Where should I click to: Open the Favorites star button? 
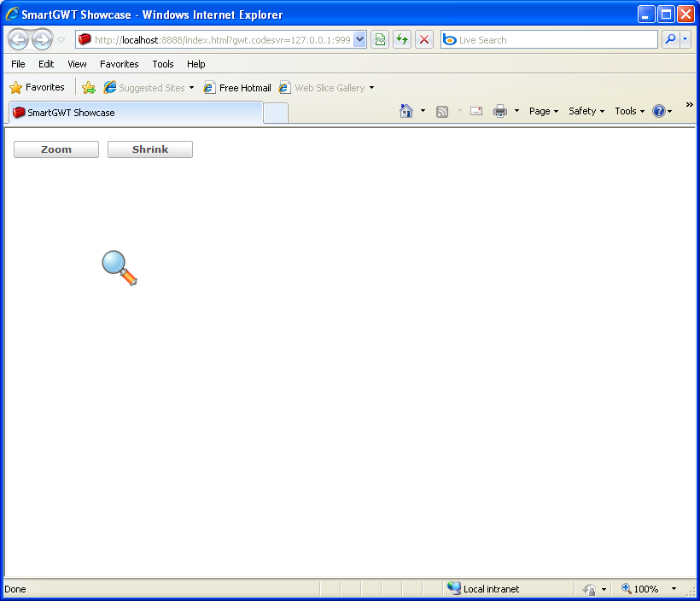37,88
